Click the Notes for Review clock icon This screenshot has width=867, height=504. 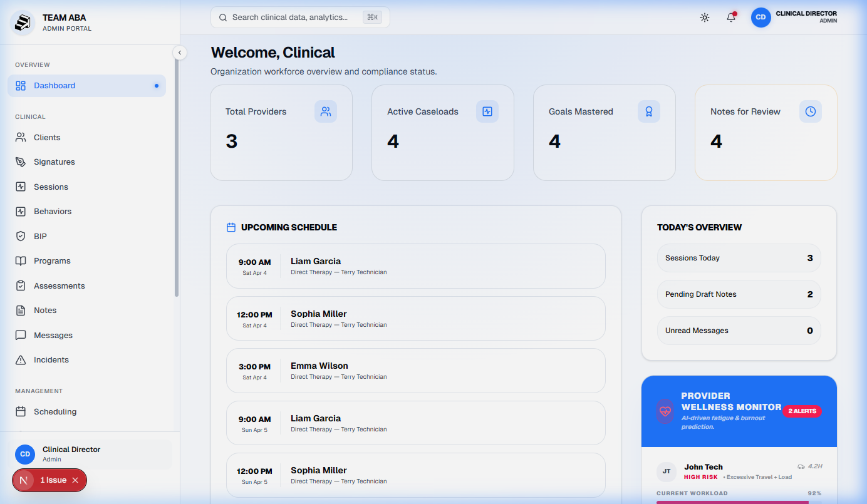tap(811, 111)
